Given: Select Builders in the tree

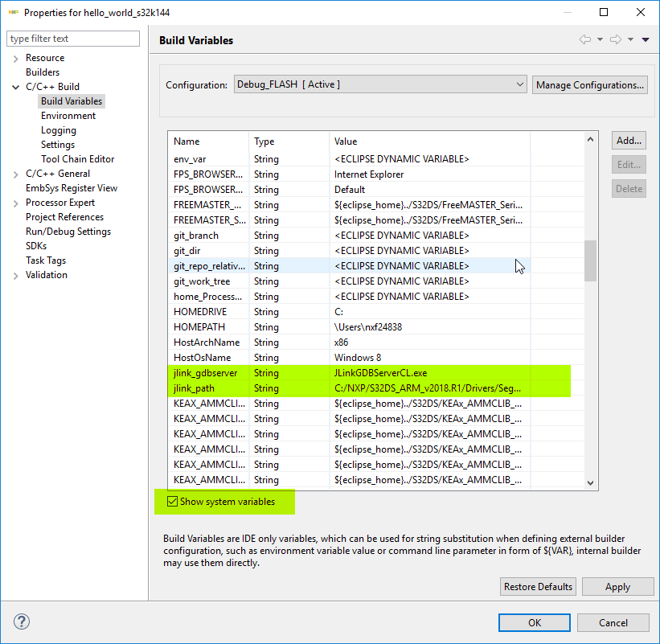Looking at the screenshot, I should click(x=43, y=72).
